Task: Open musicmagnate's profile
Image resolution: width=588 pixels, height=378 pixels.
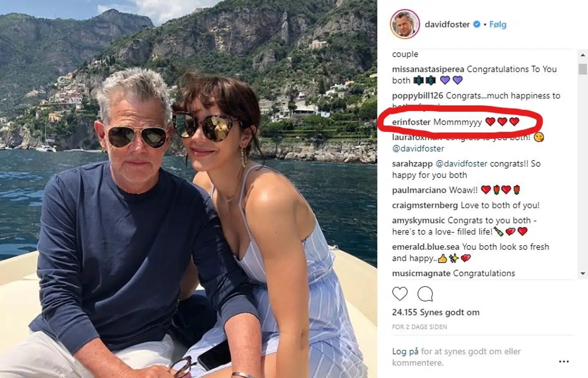Action: coord(420,273)
